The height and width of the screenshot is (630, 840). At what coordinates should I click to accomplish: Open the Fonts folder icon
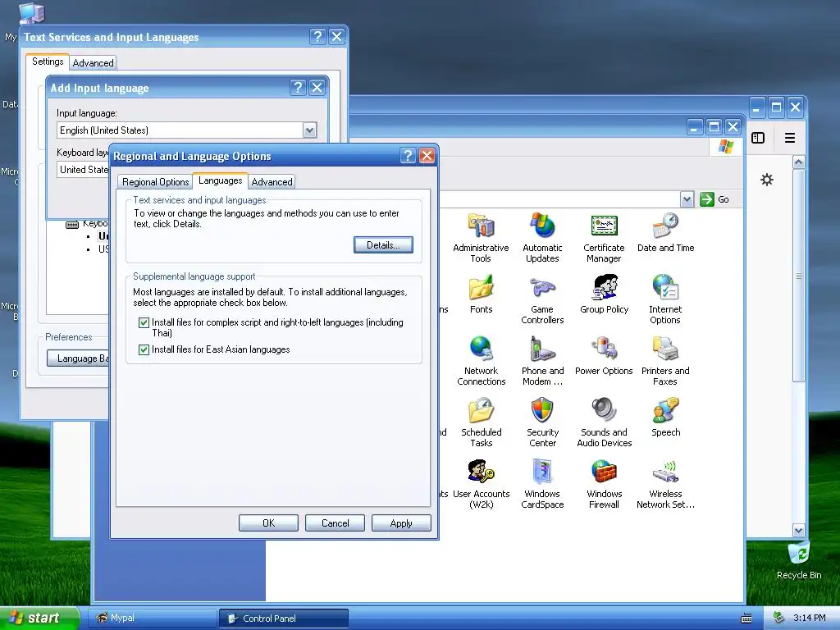point(481,287)
